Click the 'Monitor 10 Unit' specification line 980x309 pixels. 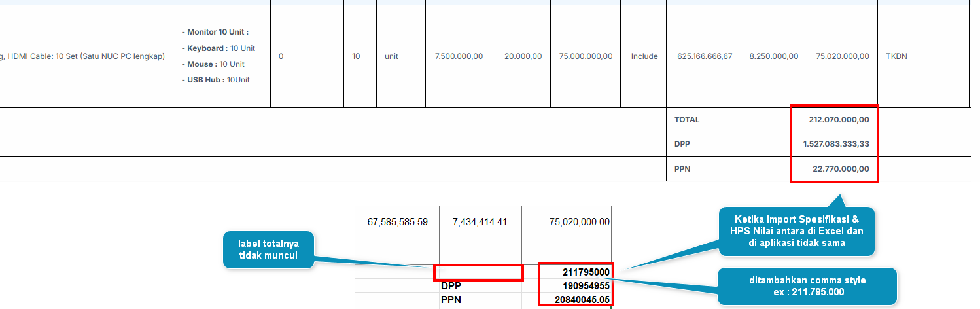coord(218,32)
